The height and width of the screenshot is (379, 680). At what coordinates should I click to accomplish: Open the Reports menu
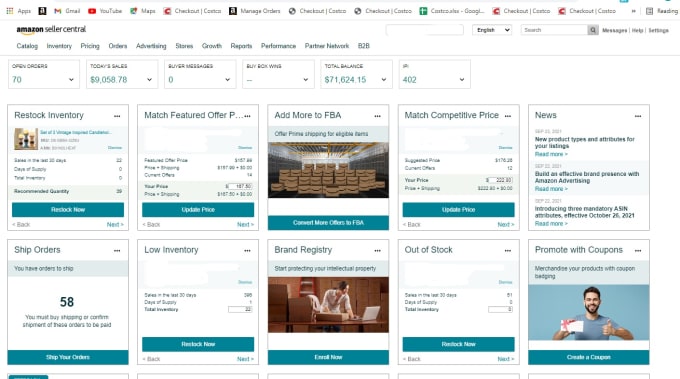click(x=241, y=46)
